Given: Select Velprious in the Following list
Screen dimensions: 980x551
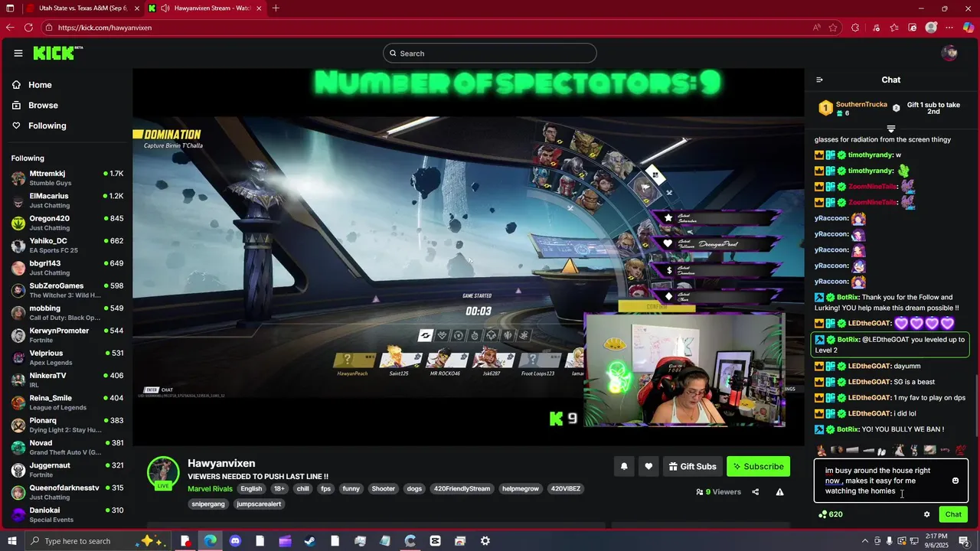Looking at the screenshot, I should coord(67,357).
